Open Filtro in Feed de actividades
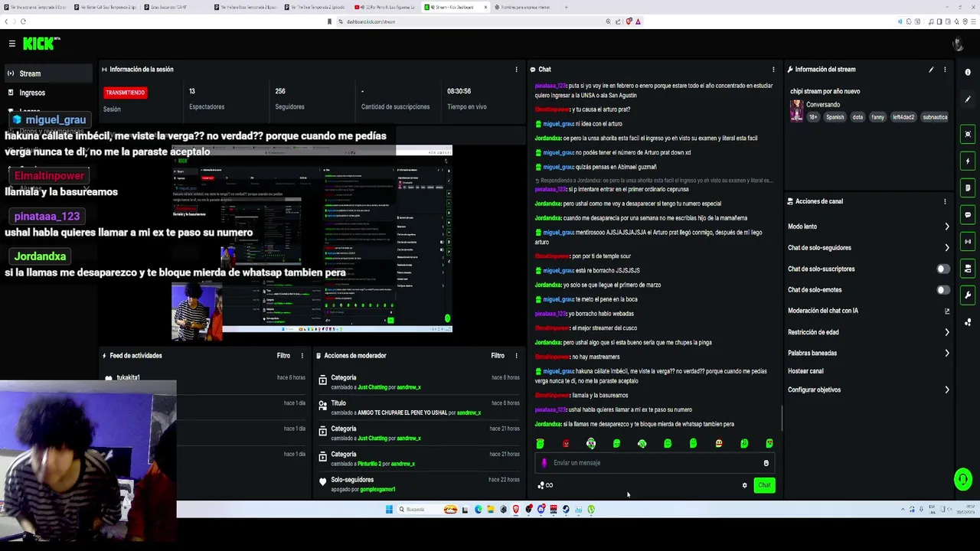Screen dimensions: 980x551 [x=283, y=356]
